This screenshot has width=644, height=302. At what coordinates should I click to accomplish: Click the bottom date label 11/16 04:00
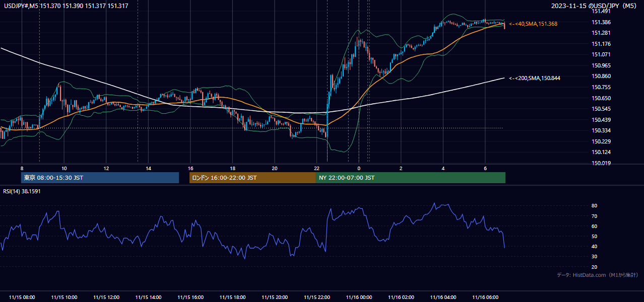coord(443,297)
